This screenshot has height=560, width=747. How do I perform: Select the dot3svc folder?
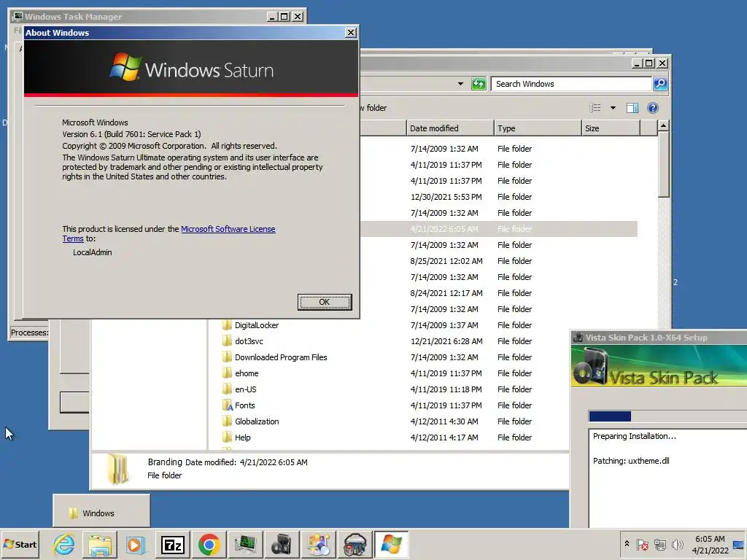pyautogui.click(x=249, y=341)
